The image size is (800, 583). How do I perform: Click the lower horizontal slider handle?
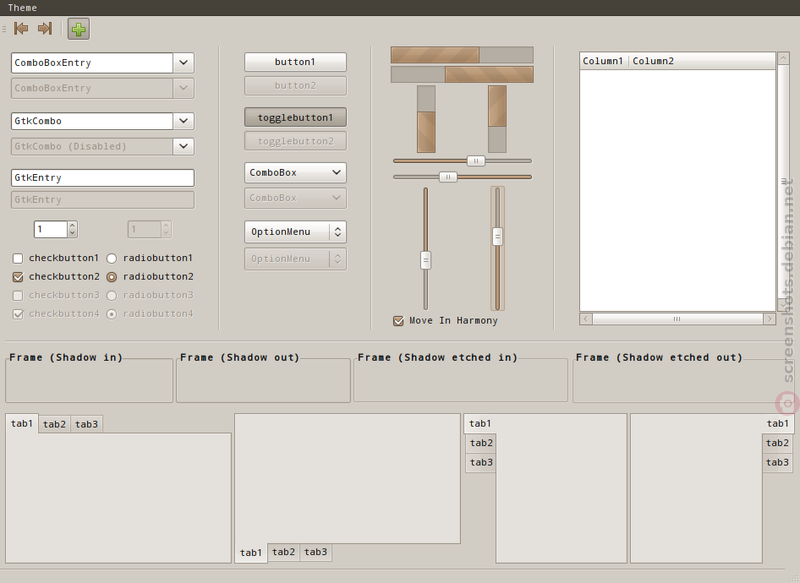tap(448, 177)
